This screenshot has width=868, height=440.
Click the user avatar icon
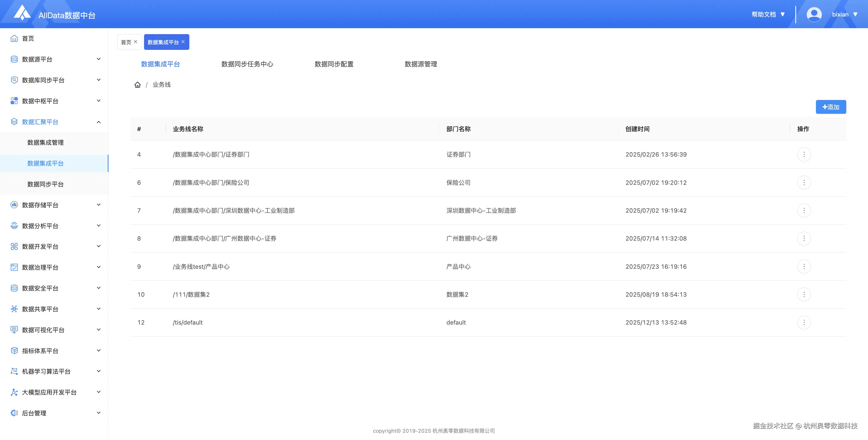click(x=814, y=14)
